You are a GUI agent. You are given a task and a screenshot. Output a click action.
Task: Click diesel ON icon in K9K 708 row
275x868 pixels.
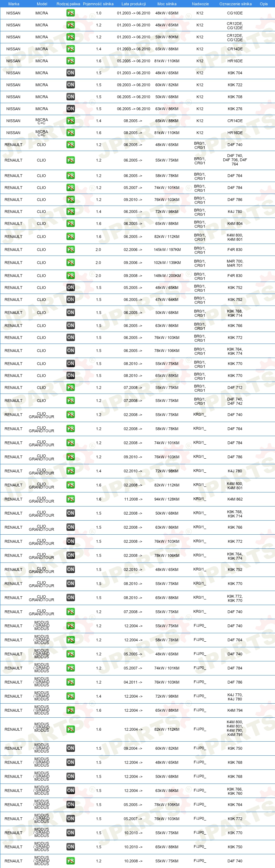pos(70,97)
